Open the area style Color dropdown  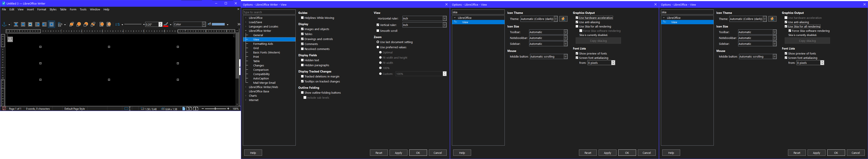(204, 24)
